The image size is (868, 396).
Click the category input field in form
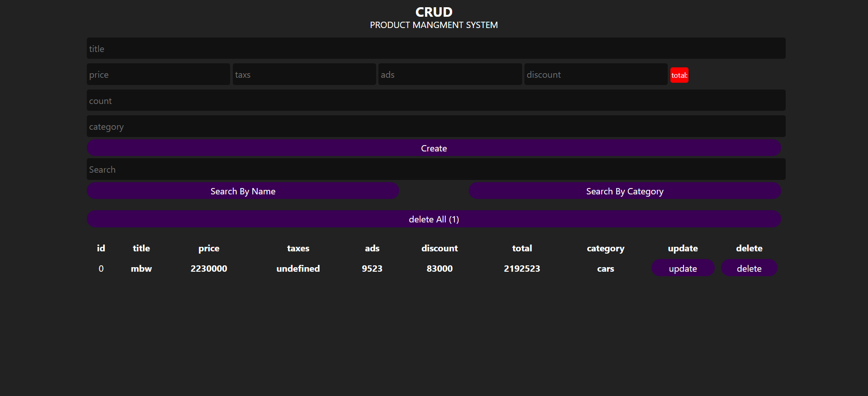[x=436, y=127]
